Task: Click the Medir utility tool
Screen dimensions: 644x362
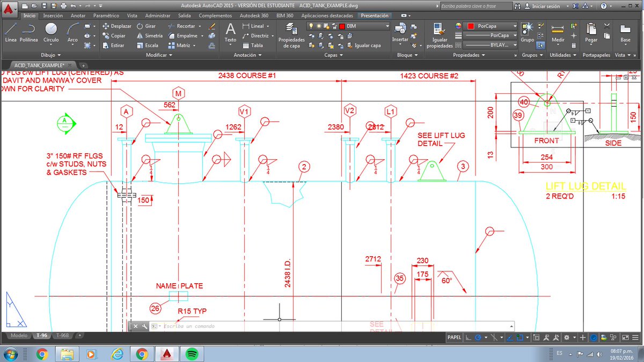Action: coord(558,33)
